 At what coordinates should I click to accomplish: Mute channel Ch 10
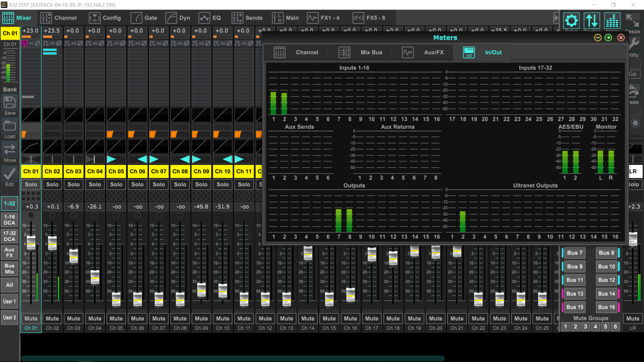coord(222,318)
